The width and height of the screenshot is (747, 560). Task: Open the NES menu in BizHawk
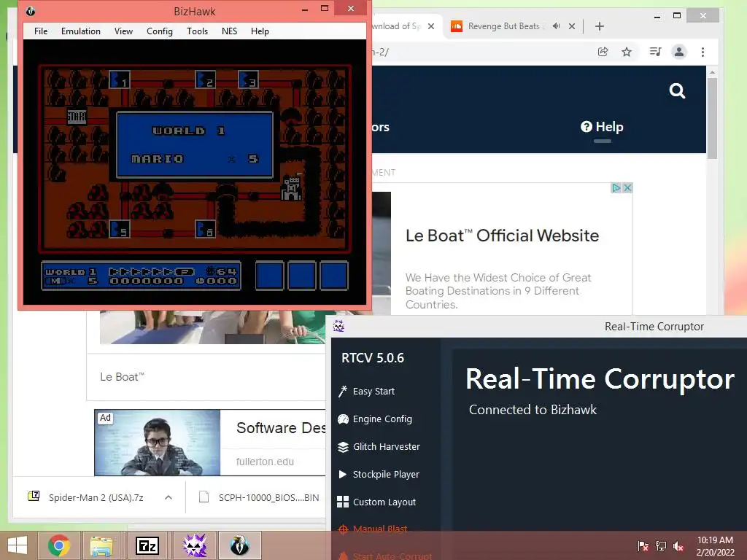229,31
